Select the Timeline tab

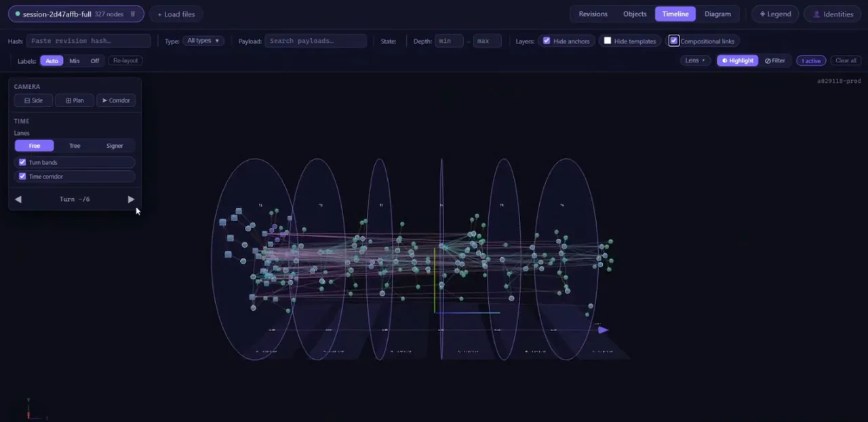675,14
